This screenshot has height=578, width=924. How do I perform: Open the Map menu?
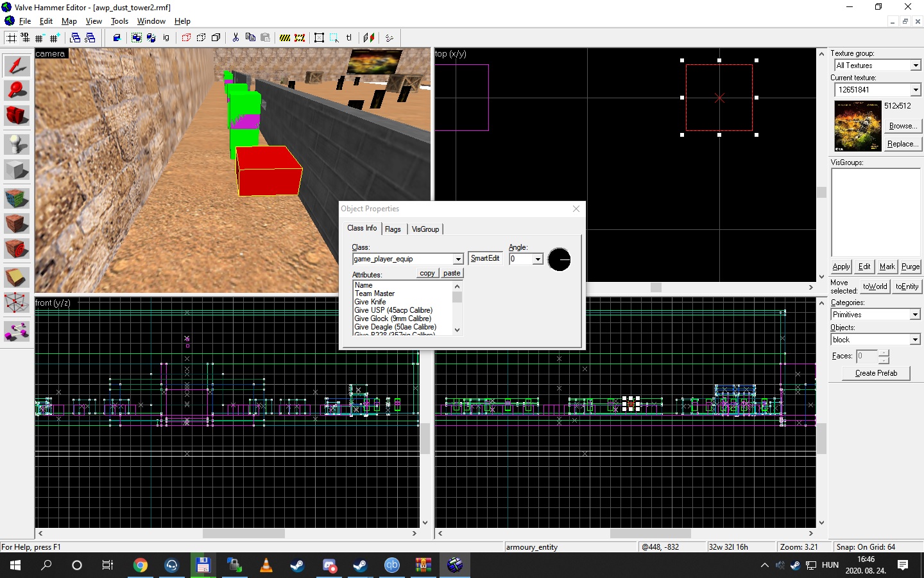[69, 21]
